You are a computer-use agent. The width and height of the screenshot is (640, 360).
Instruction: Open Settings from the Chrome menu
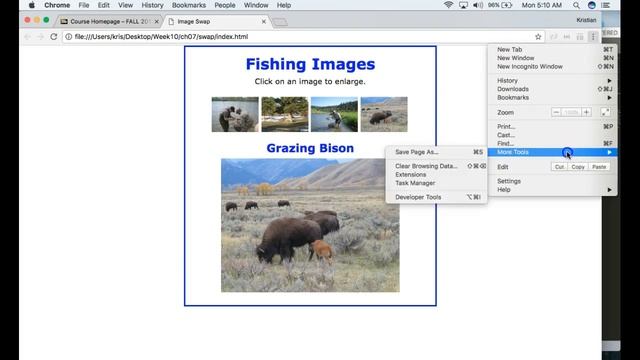click(553, 181)
